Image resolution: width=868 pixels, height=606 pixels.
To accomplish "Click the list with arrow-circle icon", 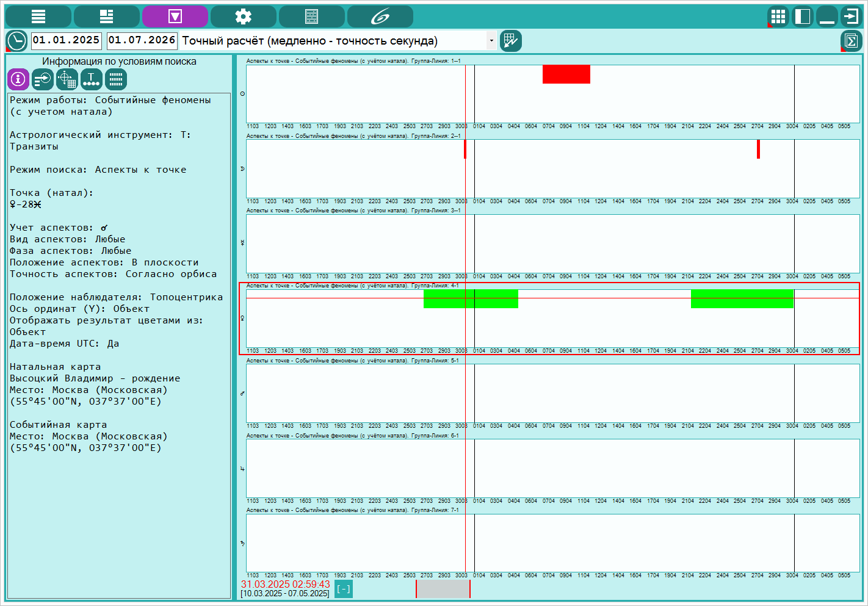I will 43,79.
